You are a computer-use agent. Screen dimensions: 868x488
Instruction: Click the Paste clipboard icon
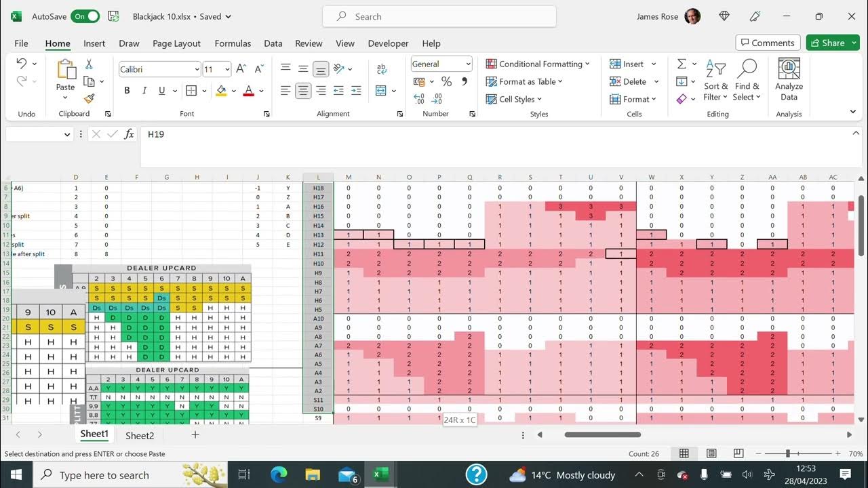(x=66, y=70)
